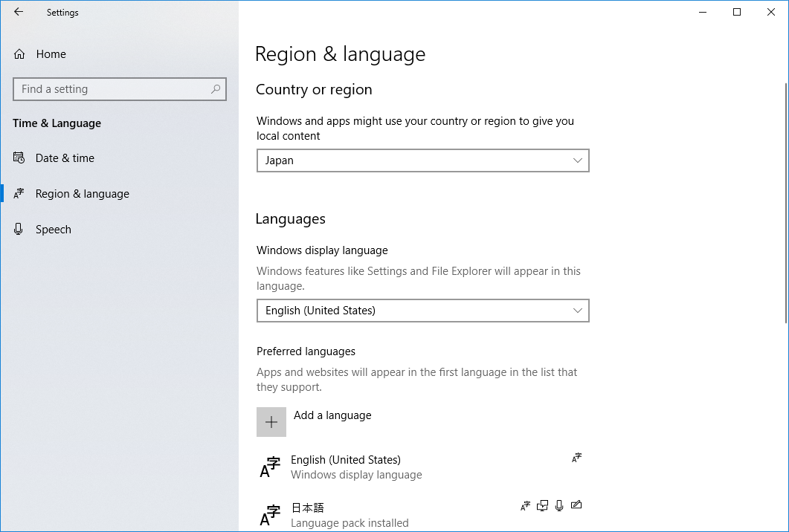Click the search magnifier icon
Image resolution: width=789 pixels, height=532 pixels.
tap(216, 89)
